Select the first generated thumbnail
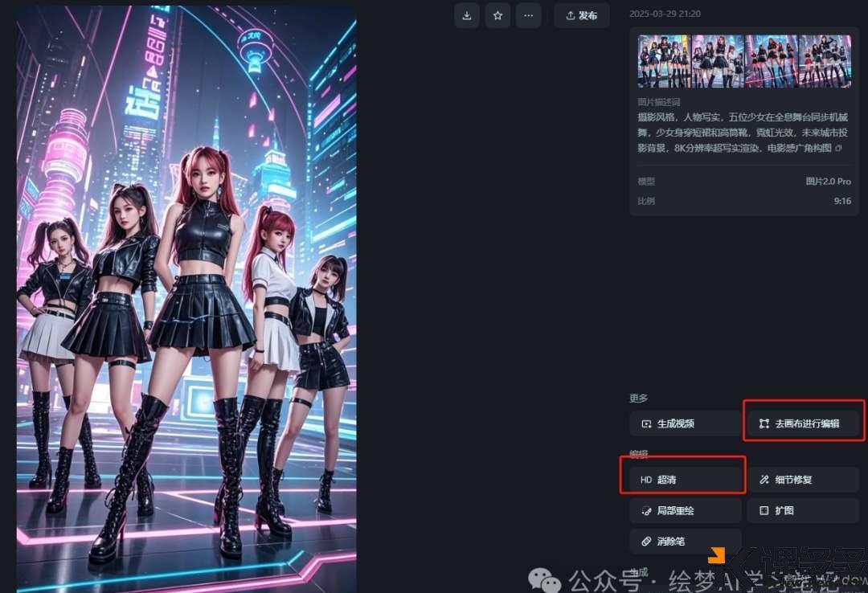Image resolution: width=868 pixels, height=593 pixels. (x=664, y=61)
